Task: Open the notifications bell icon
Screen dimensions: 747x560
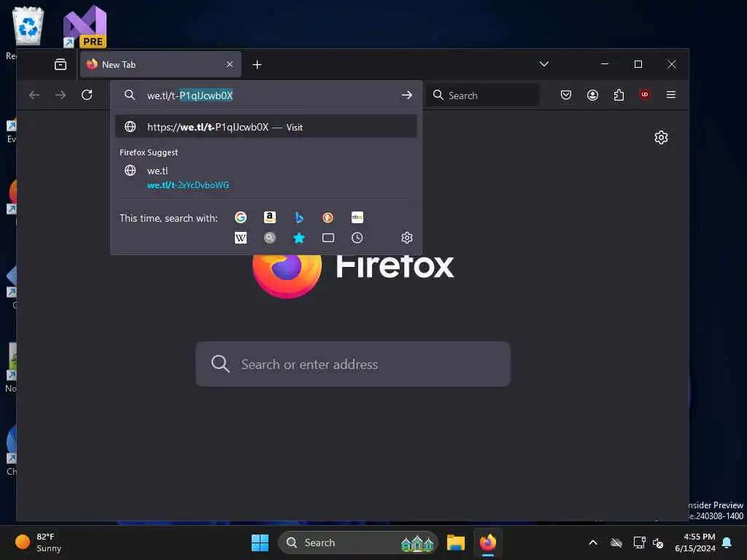Action: tap(727, 542)
